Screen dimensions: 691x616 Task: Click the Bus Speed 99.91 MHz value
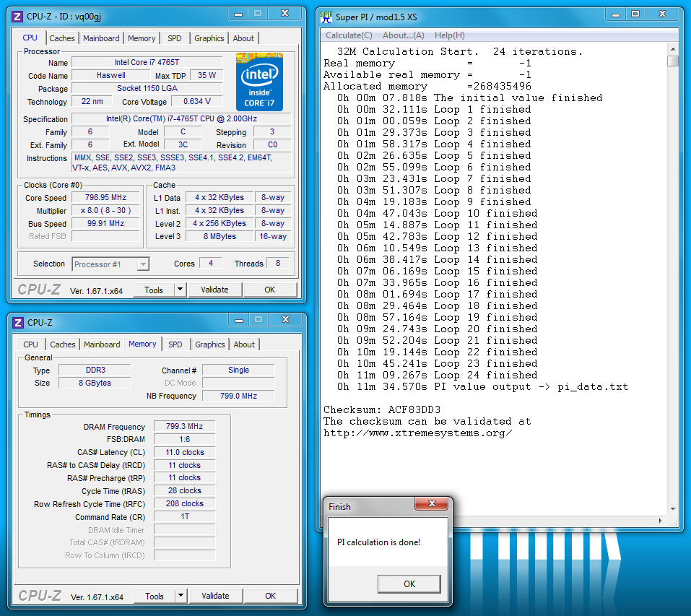pos(105,223)
